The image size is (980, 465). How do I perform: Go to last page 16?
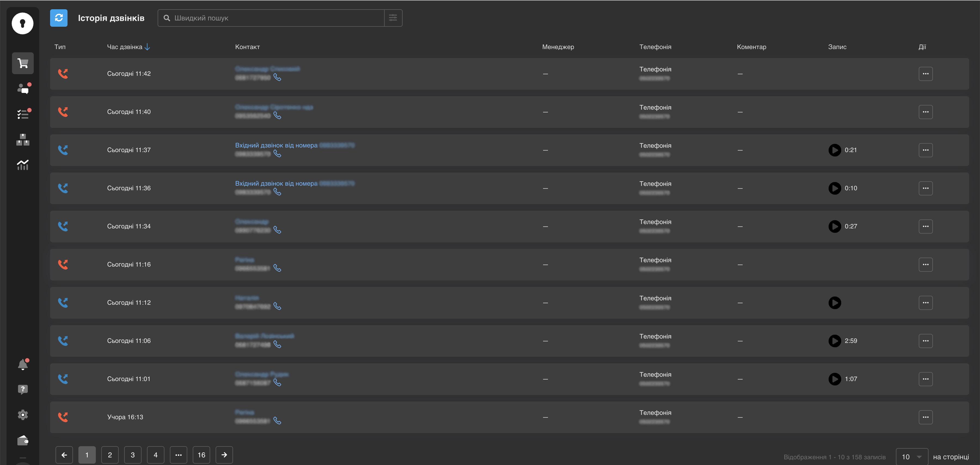click(201, 455)
